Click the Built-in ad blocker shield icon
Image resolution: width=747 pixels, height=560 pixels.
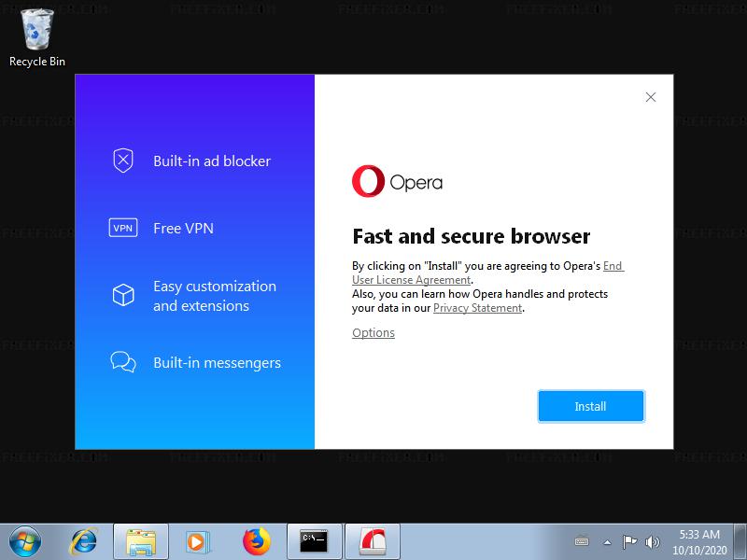123,161
